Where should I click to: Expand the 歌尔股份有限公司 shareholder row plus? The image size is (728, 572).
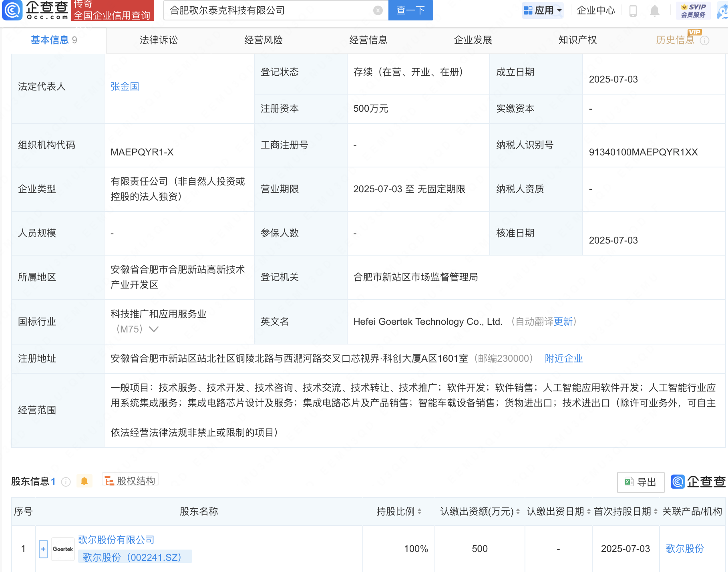click(43, 549)
